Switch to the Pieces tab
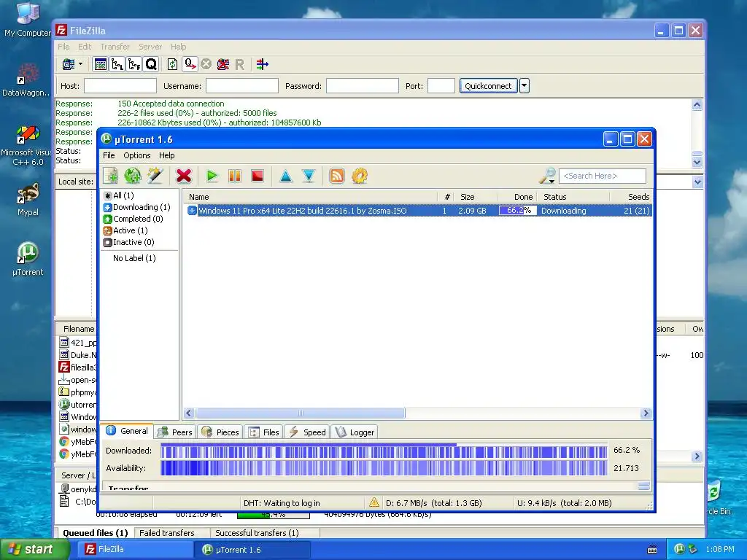The image size is (747, 560). tap(220, 432)
